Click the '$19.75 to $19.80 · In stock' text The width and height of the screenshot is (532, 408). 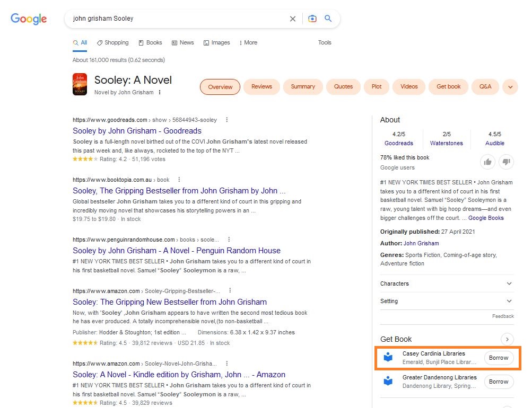pyautogui.click(x=107, y=219)
